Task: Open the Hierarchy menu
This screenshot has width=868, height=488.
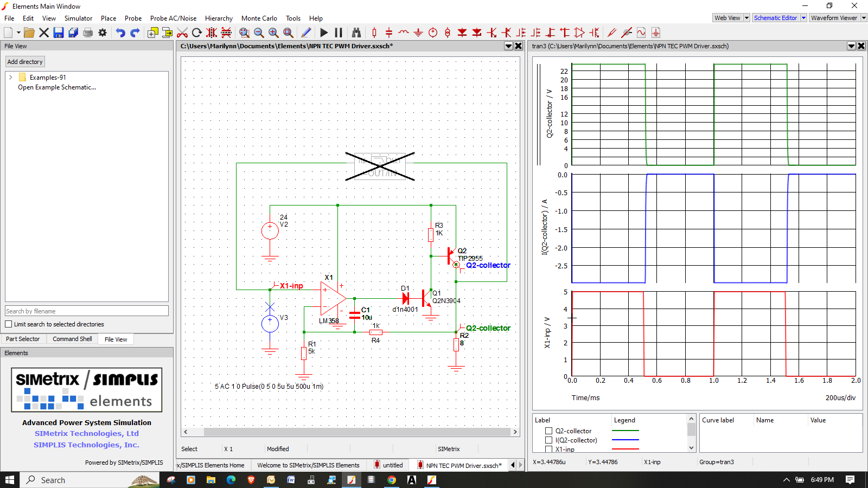Action: [219, 18]
